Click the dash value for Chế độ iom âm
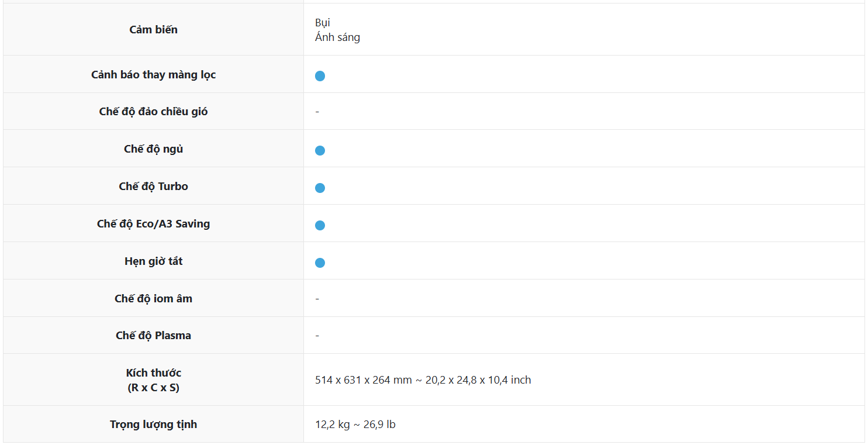This screenshot has width=868, height=445. [317, 299]
